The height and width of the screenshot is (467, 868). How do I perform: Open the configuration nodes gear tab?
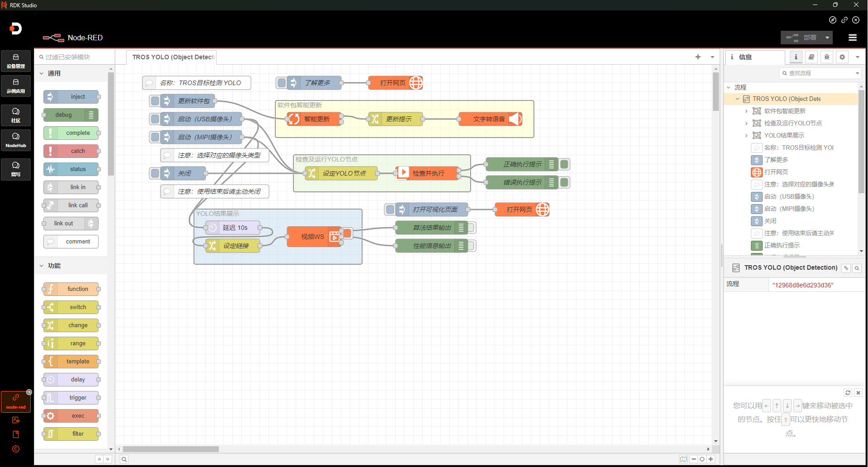click(x=842, y=57)
